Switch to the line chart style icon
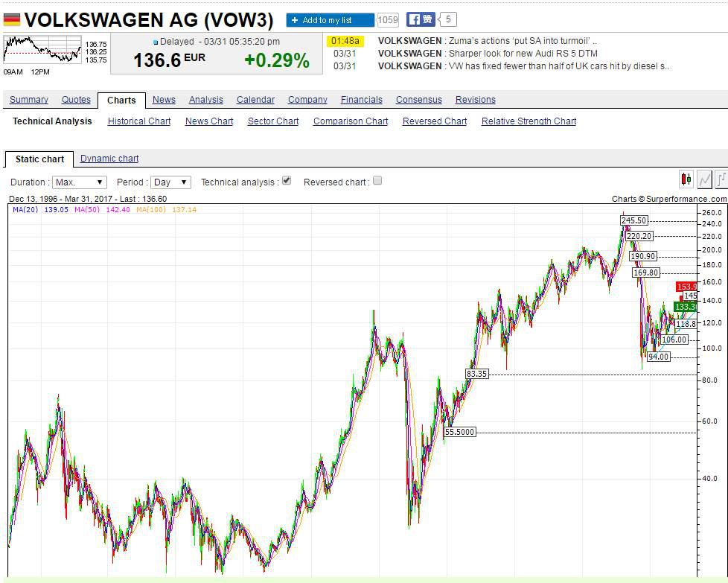 (x=704, y=179)
